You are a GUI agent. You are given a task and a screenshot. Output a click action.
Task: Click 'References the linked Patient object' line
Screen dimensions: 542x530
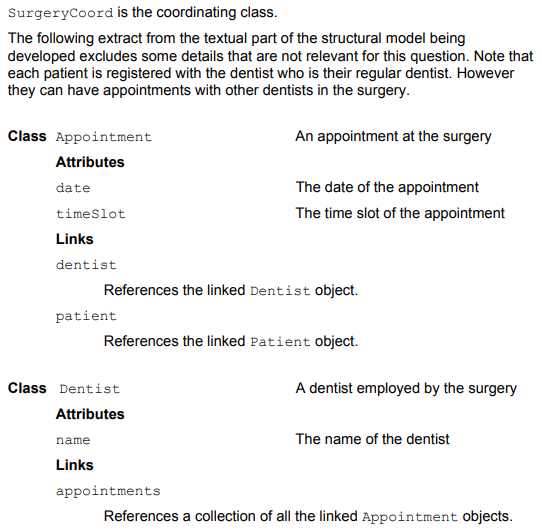[x=231, y=342]
